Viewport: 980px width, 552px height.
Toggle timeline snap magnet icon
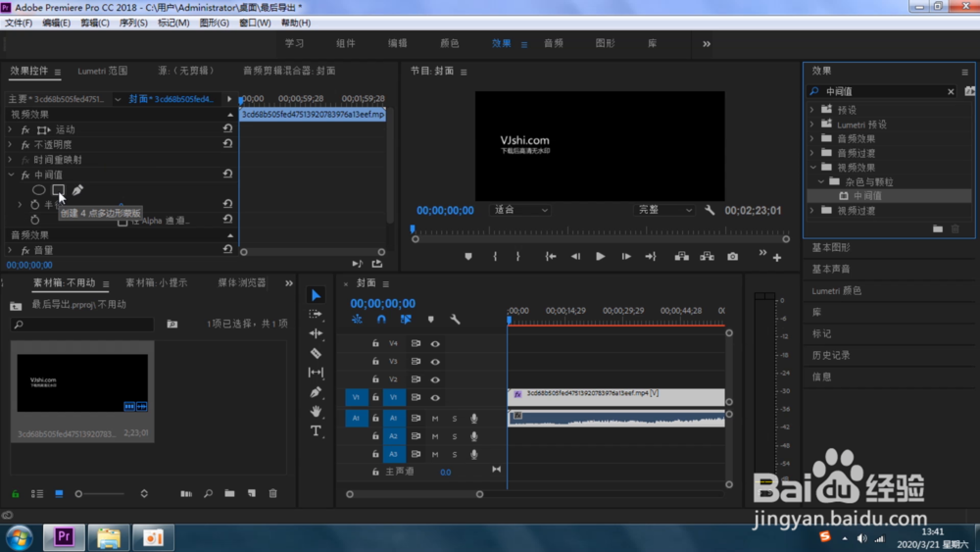(x=381, y=320)
